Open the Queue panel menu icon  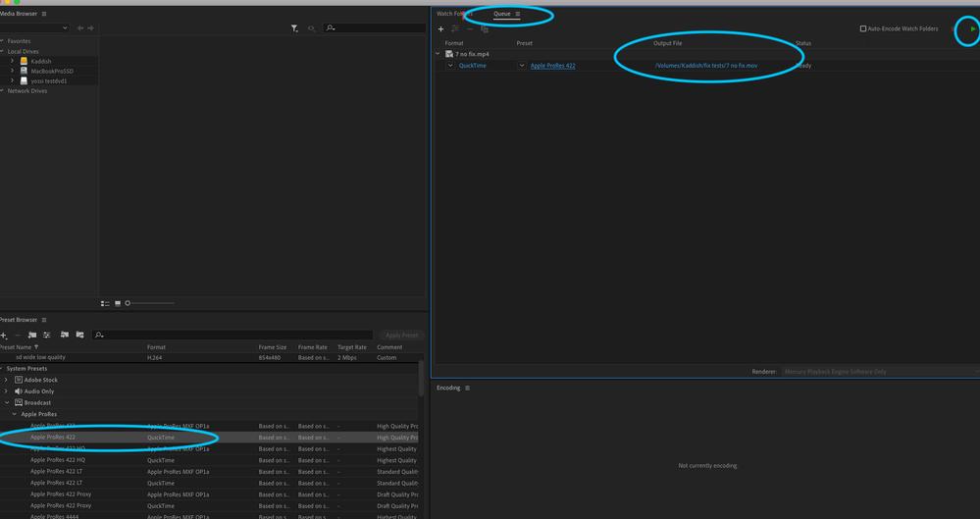(518, 14)
